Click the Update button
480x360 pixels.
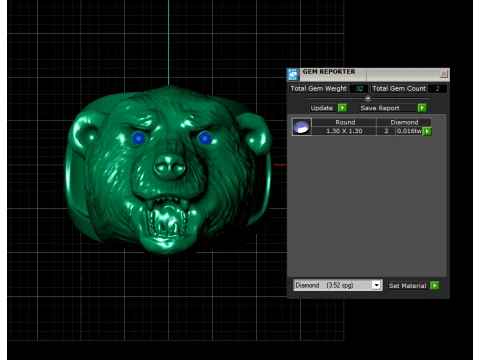322,108
